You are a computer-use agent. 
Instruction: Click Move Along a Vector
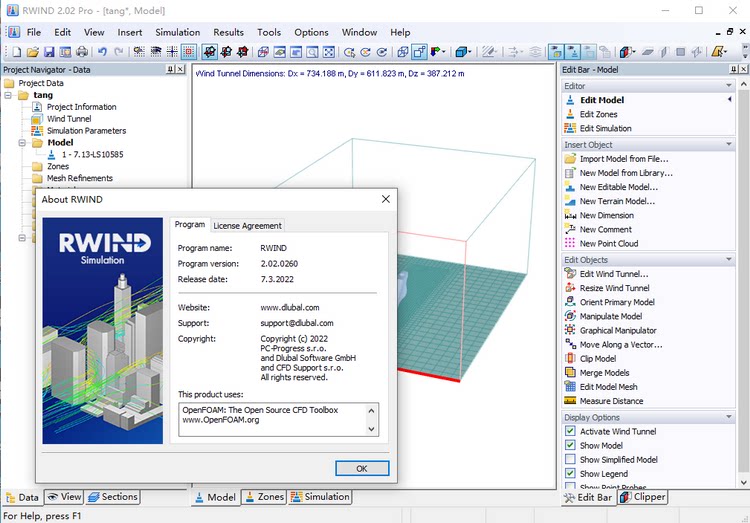pyautogui.click(x=621, y=345)
